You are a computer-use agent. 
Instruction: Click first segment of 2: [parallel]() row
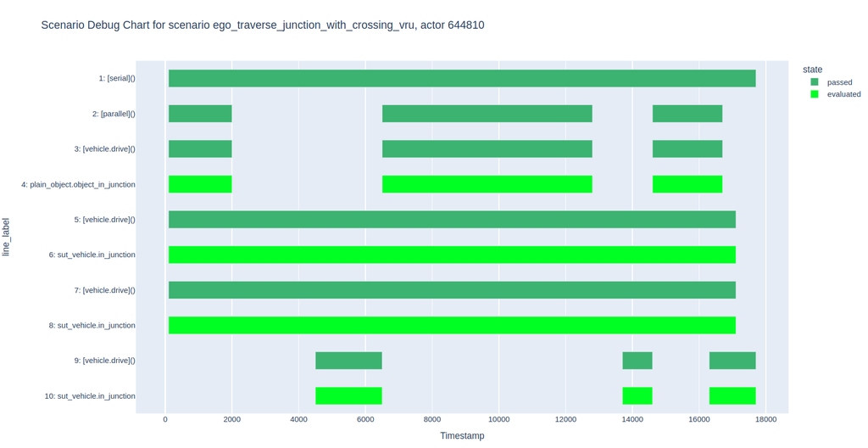coord(200,114)
